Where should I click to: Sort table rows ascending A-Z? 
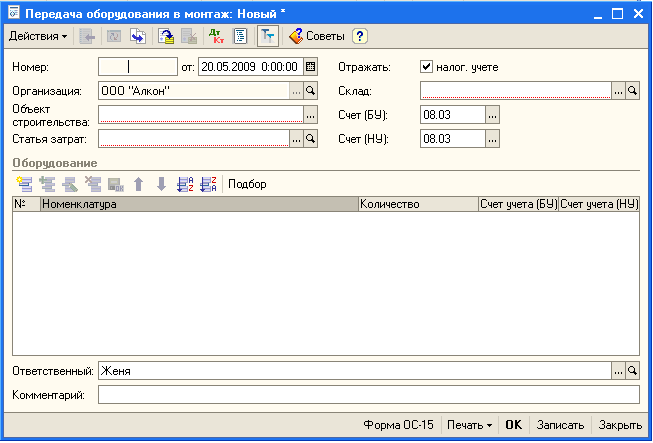click(x=185, y=184)
